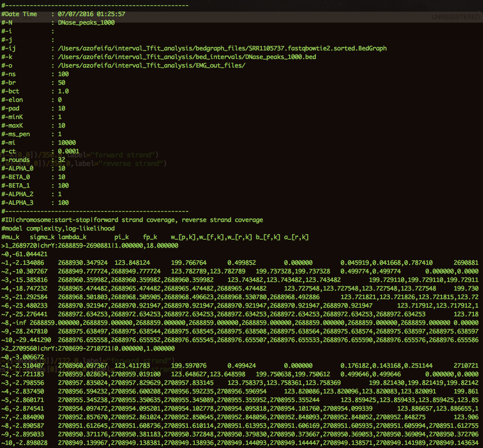Screen dimensions: 483x448
Task: Click the #mu_k sigma_k lambda_k column header line
Action: pyautogui.click(x=155, y=237)
